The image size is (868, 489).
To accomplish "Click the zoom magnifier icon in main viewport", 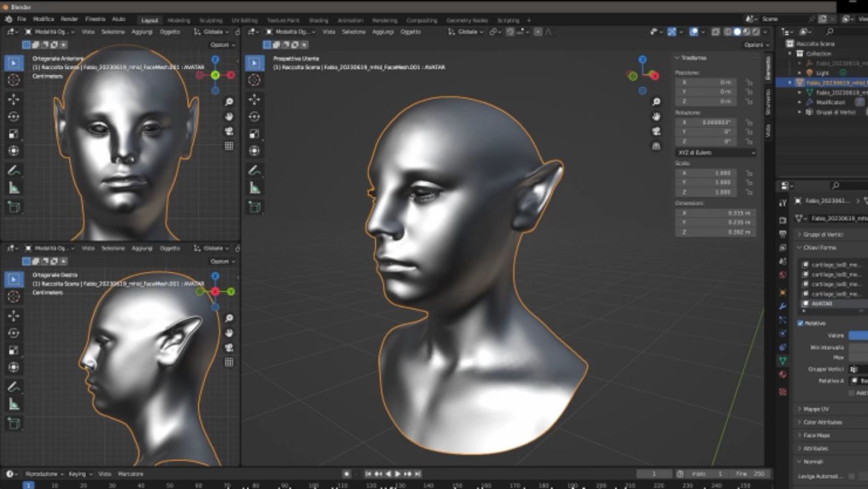I will click(x=656, y=102).
